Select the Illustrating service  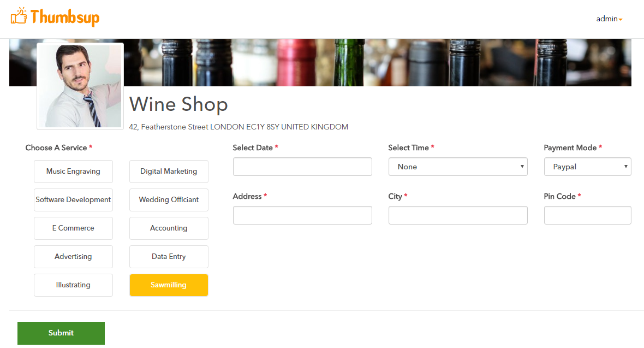coord(73,285)
